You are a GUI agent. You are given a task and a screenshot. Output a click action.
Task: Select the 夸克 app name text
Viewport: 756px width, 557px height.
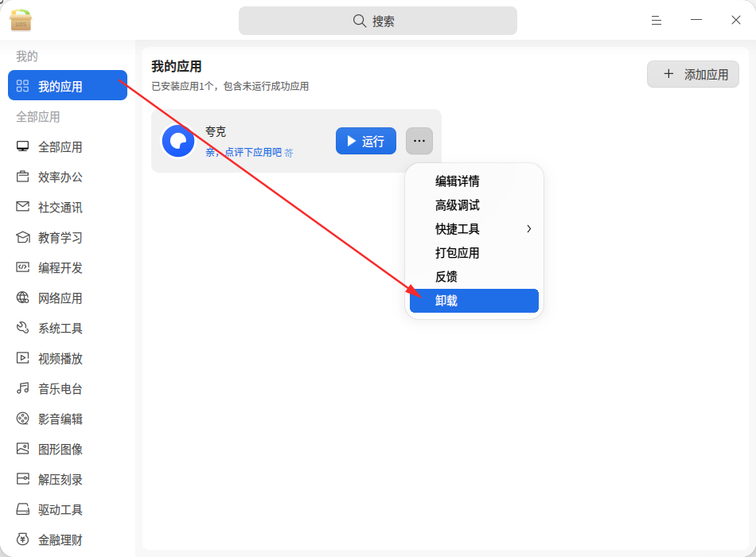[216, 131]
